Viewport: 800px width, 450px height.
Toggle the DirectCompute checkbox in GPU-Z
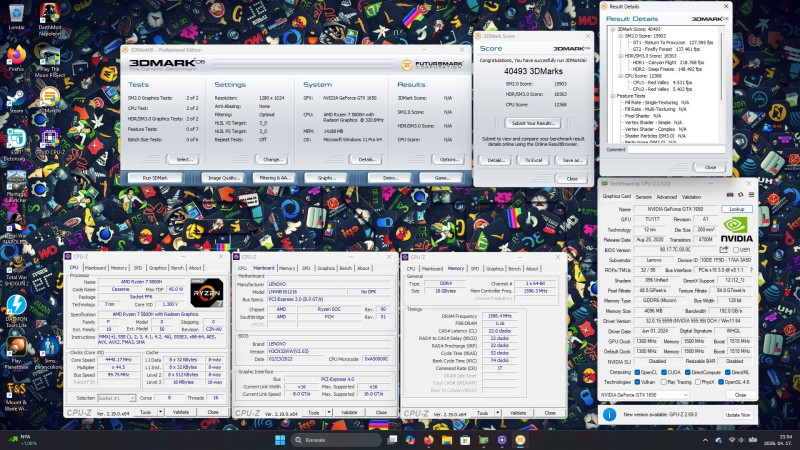click(687, 372)
